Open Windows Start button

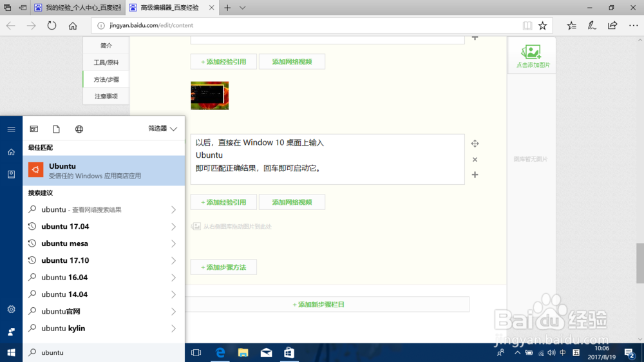pyautogui.click(x=11, y=352)
